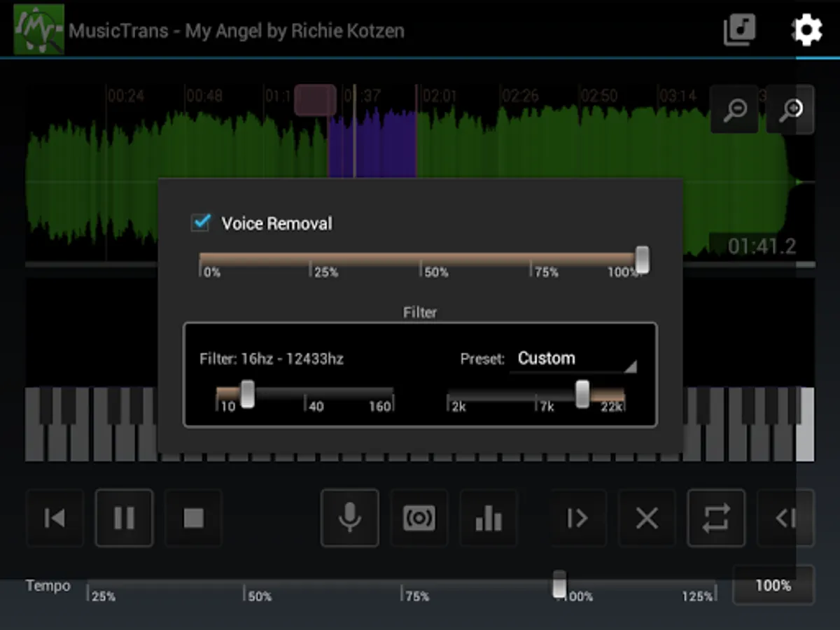Click the purple selected region of waveform
The image size is (840, 630).
[372, 143]
